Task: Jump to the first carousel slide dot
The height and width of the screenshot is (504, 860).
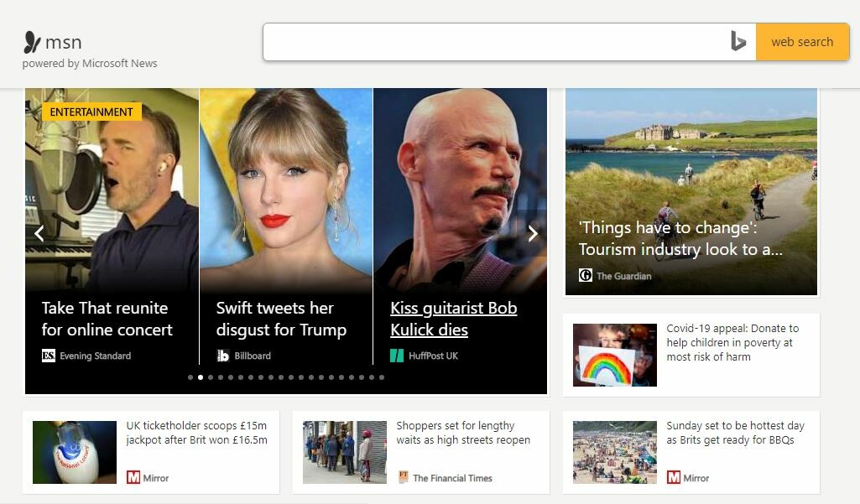Action: coord(190,377)
